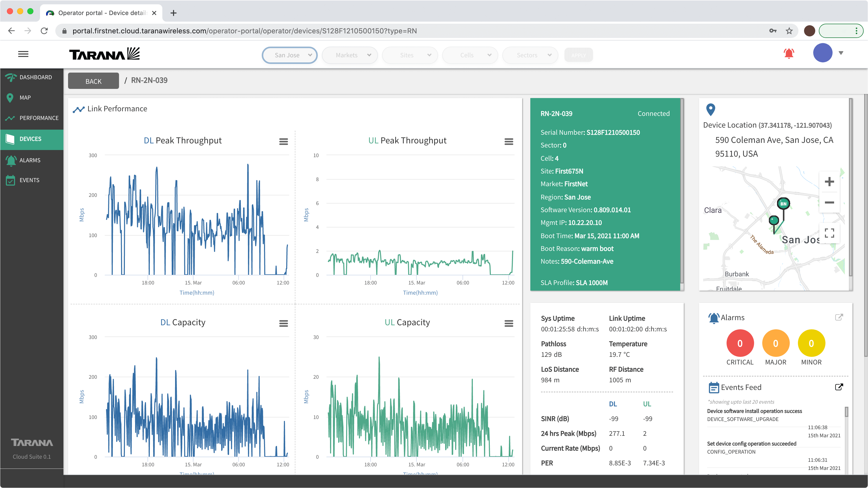868x488 pixels.
Task: Click the browser address bar URL
Action: (244, 31)
